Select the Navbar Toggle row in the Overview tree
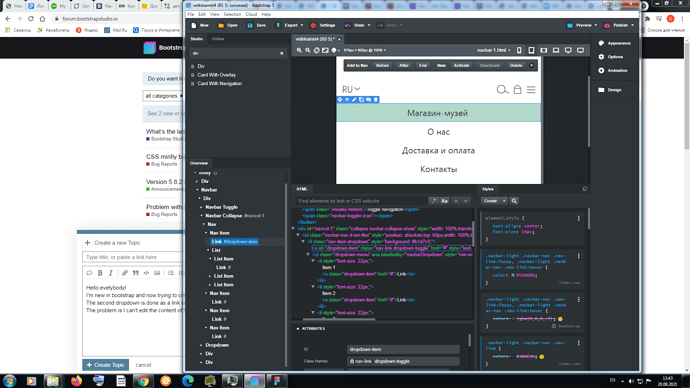 tap(221, 207)
